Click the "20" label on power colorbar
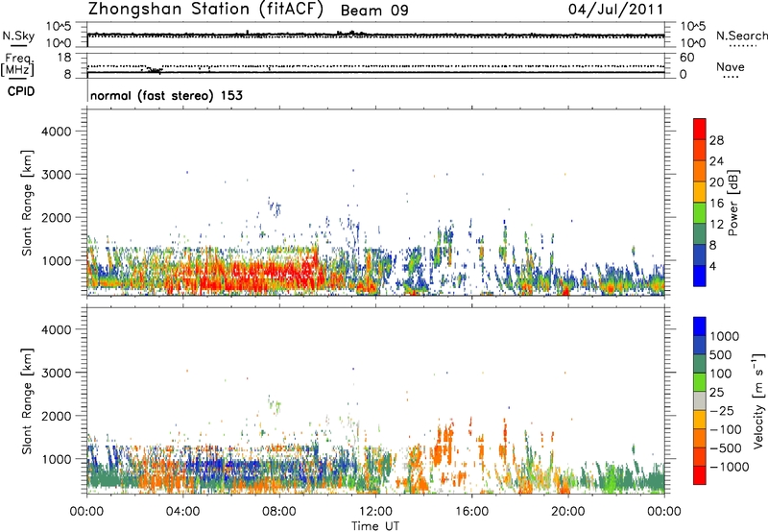Image resolution: width=768 pixels, height=532 pixels. [x=716, y=182]
